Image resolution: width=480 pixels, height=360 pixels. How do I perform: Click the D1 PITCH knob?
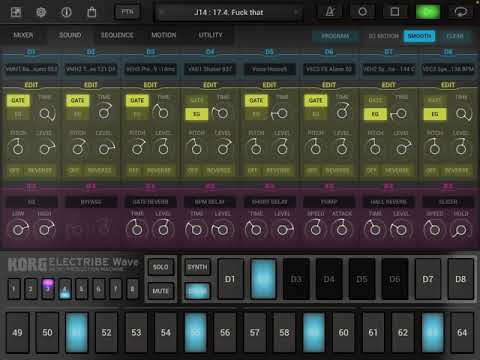(18, 149)
